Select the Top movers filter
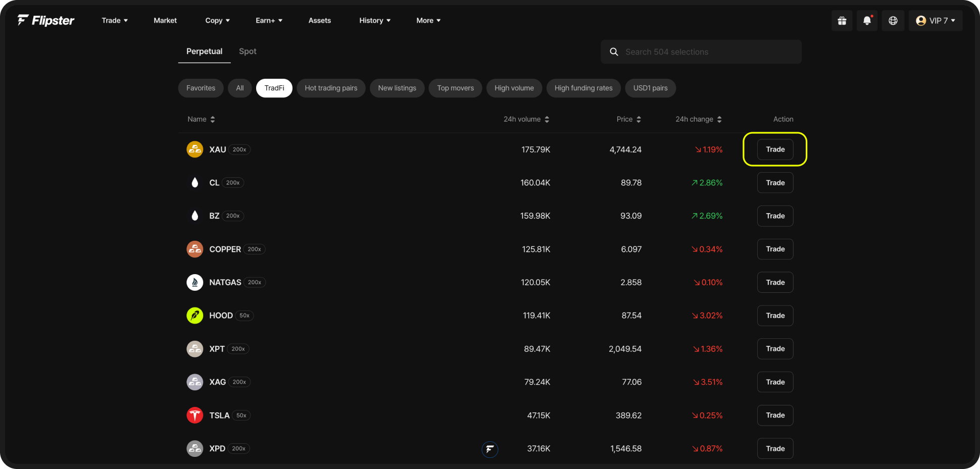The width and height of the screenshot is (980, 469). point(456,88)
